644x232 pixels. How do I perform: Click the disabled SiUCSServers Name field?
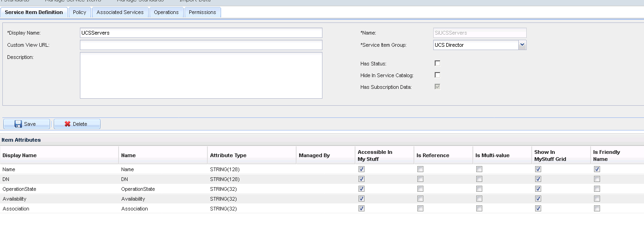point(480,33)
